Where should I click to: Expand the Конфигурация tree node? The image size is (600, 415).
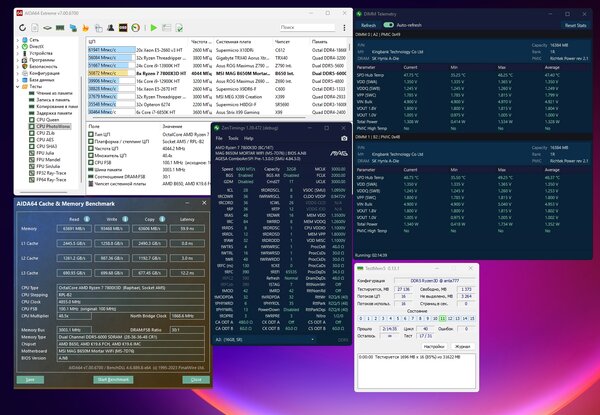click(18, 73)
